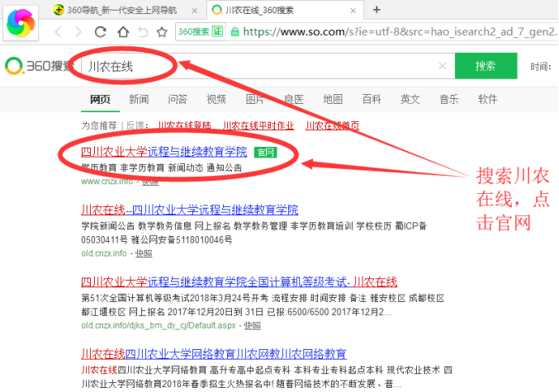Click the undo restore page arrow icon
This screenshot has height=392, width=559.
pos(144,32)
